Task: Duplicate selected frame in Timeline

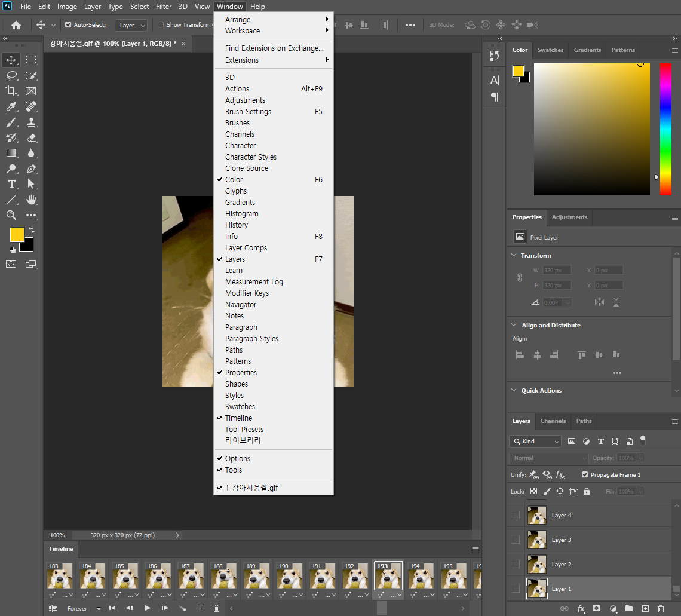Action: (x=200, y=608)
